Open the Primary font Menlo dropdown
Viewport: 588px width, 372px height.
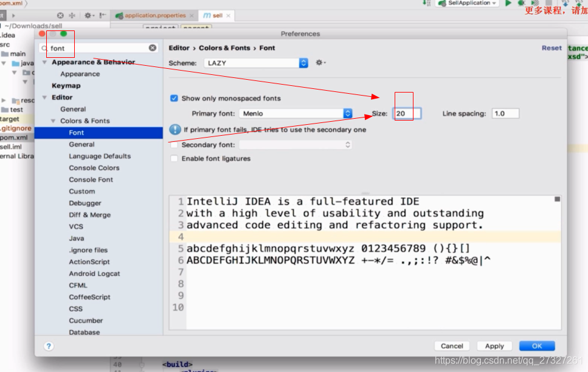point(296,113)
